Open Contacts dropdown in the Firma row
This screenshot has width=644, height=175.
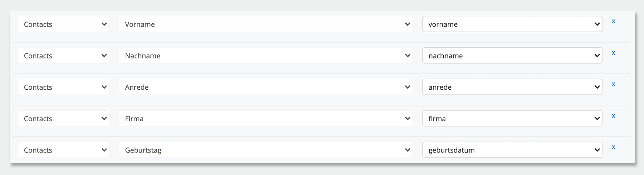(x=64, y=118)
